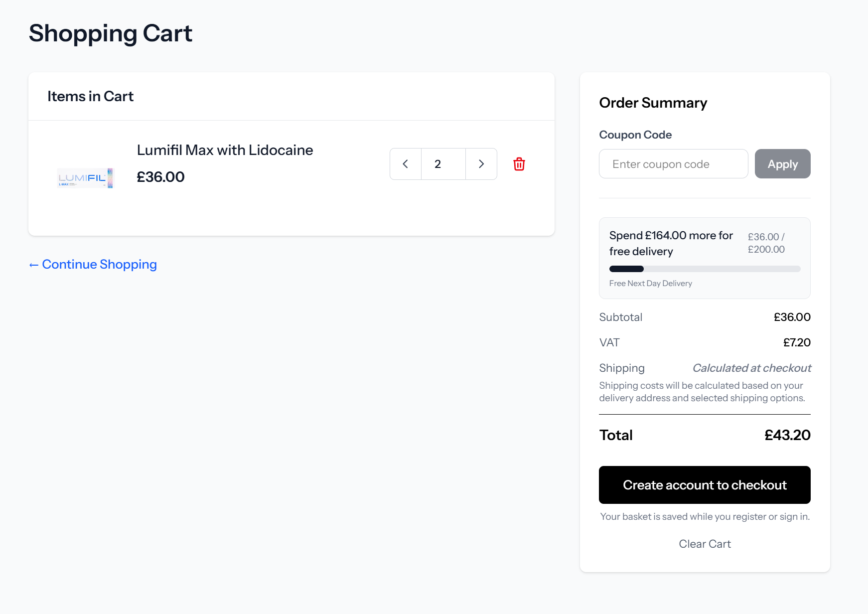Click the Free Next Day Delivery label
The image size is (868, 614).
650,283
